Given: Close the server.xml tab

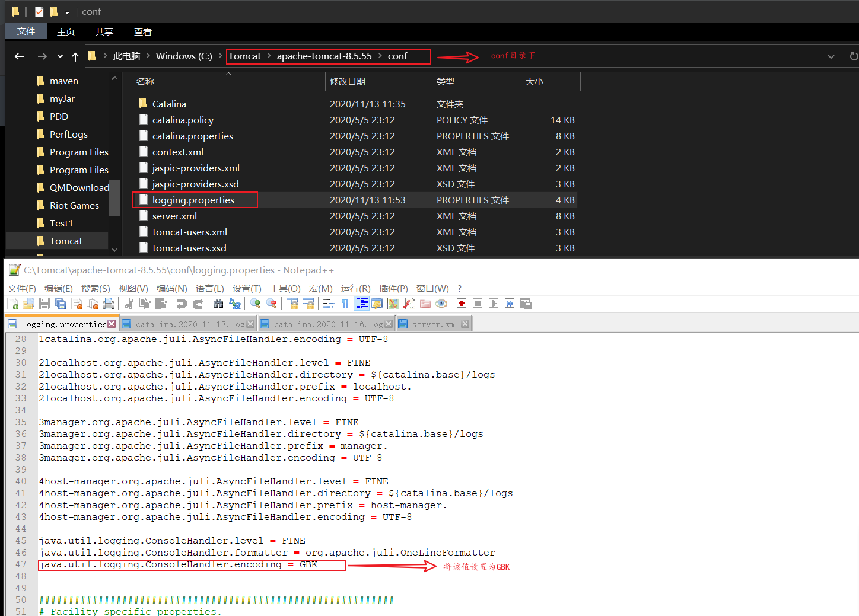Looking at the screenshot, I should [465, 324].
